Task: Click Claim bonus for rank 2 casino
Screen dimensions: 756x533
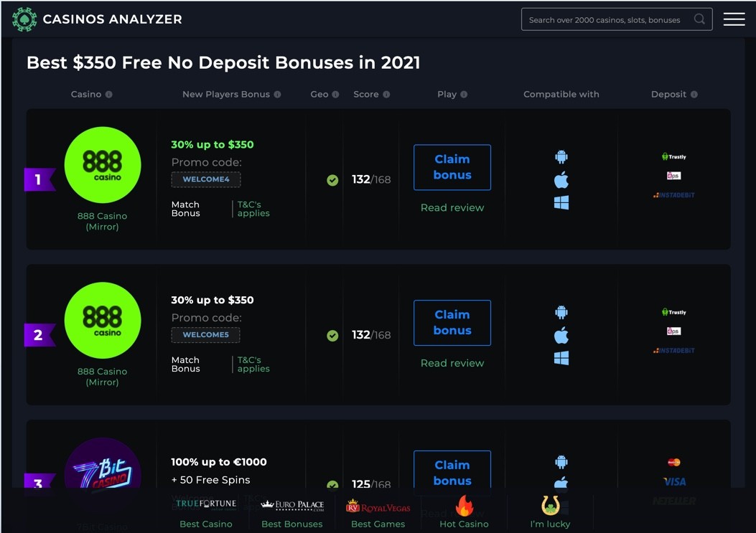Action: click(x=452, y=323)
